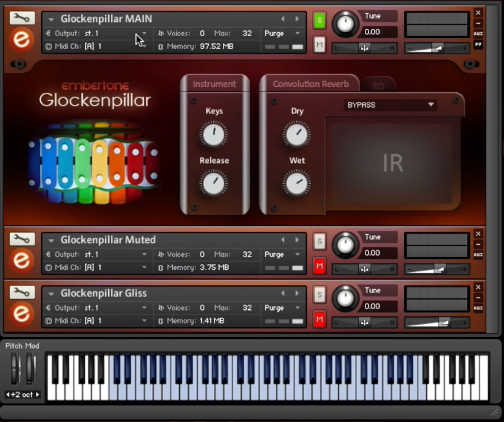Screen dimensions: 504x422
Task: Click the Keys knob
Action: click(214, 135)
